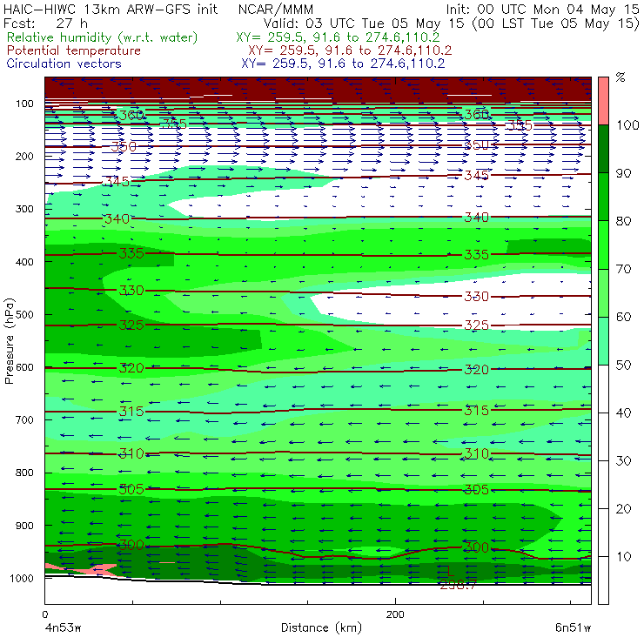The image size is (644, 644).
Task: Click the '0' distance axis tick label
Action: pyautogui.click(x=44, y=614)
